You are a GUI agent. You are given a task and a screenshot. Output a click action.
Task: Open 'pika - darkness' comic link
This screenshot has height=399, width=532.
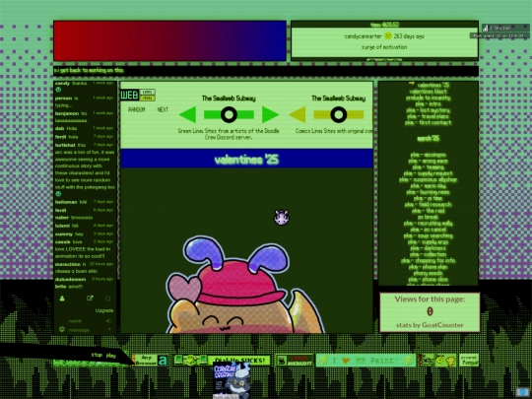(429, 248)
